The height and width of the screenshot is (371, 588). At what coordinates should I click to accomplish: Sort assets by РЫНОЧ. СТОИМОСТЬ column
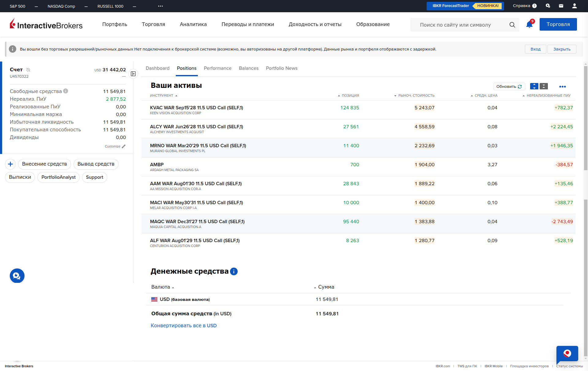(416, 96)
